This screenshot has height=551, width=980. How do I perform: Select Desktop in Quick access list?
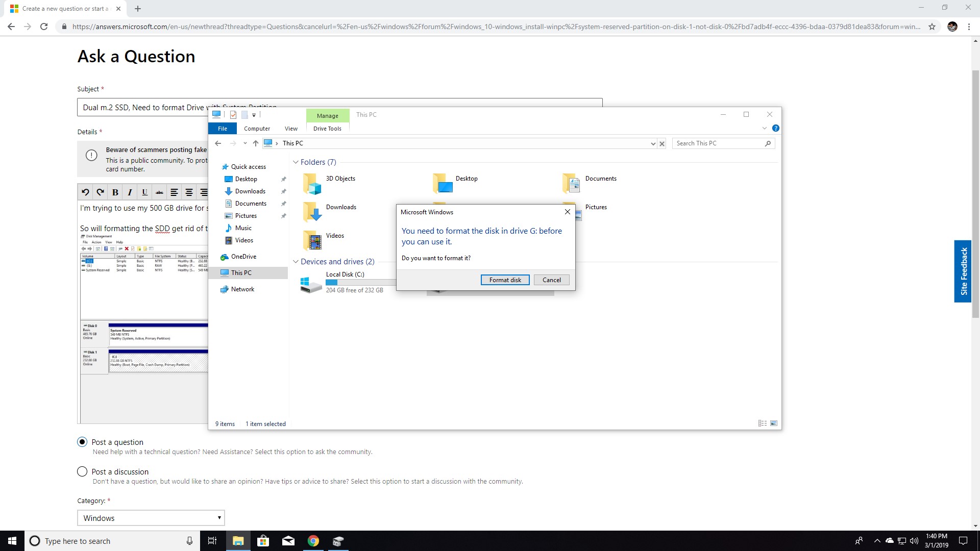pyautogui.click(x=246, y=179)
